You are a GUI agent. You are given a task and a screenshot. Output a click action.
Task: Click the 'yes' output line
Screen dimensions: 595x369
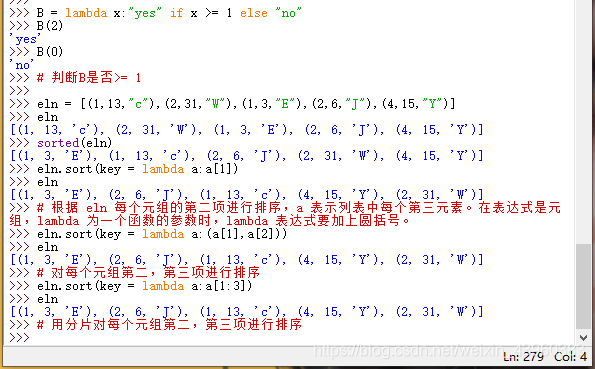coord(25,39)
